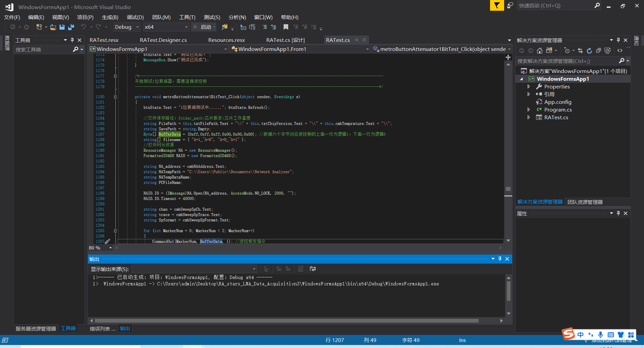This screenshot has height=348, width=644.
Task: Expand the RATest.cs node in Solution Explorer
Action: tap(529, 118)
